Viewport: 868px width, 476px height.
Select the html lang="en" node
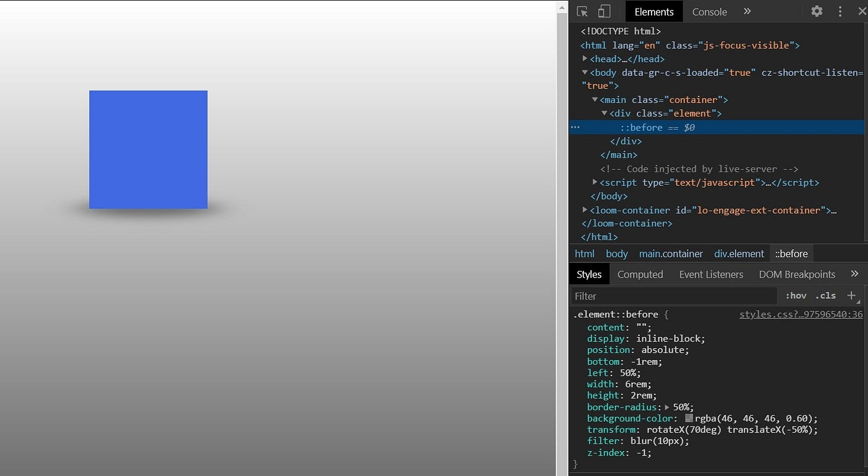click(690, 45)
